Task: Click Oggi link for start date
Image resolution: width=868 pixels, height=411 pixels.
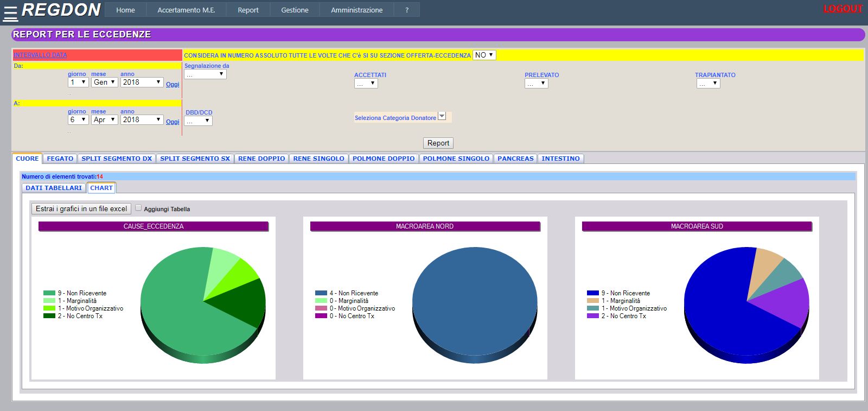Action: point(173,85)
